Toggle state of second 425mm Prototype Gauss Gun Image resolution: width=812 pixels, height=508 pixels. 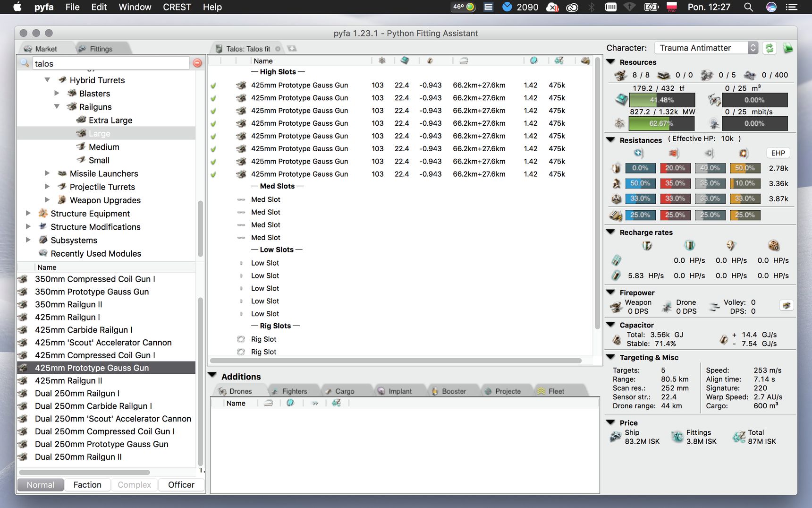pos(213,98)
